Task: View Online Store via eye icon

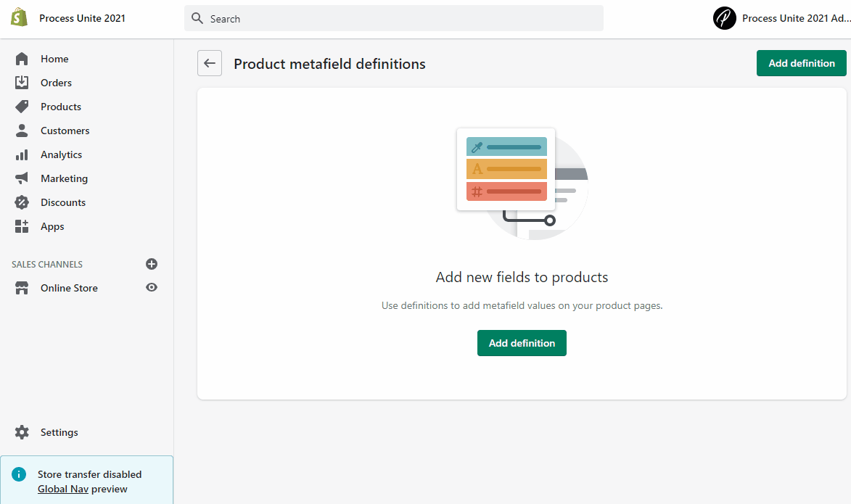Action: point(152,288)
